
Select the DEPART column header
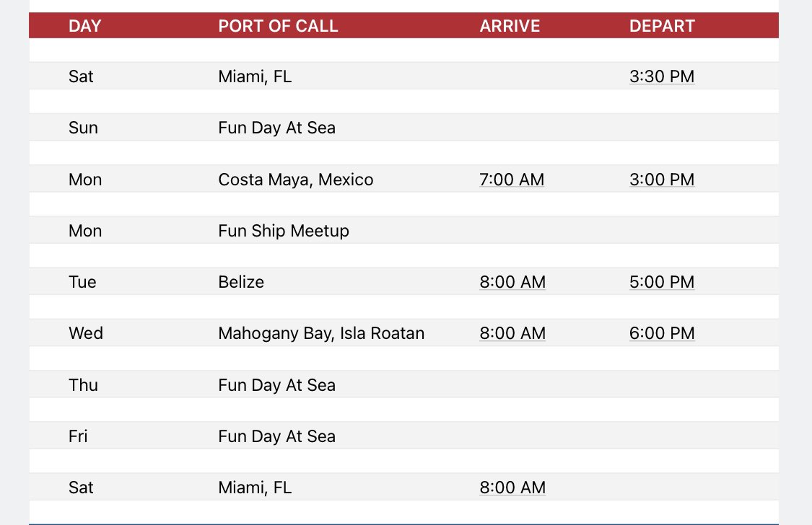click(x=662, y=26)
